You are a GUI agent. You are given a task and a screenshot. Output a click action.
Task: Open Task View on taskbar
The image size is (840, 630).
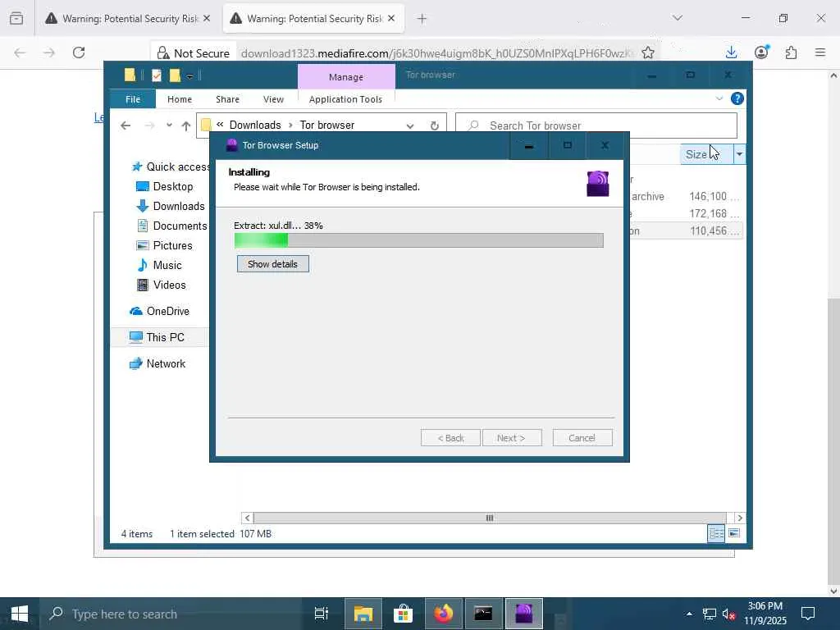[x=322, y=614]
